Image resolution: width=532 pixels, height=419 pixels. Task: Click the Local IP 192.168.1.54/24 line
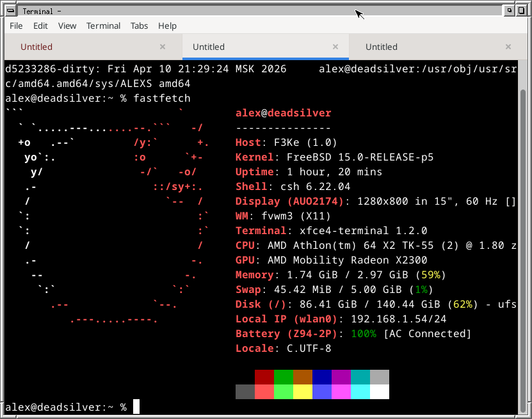click(x=341, y=319)
